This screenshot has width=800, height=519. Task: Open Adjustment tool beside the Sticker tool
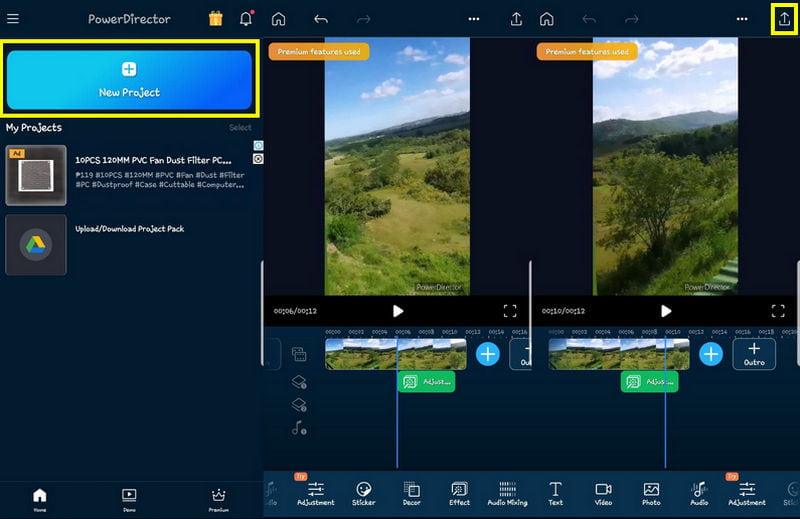[x=316, y=493]
